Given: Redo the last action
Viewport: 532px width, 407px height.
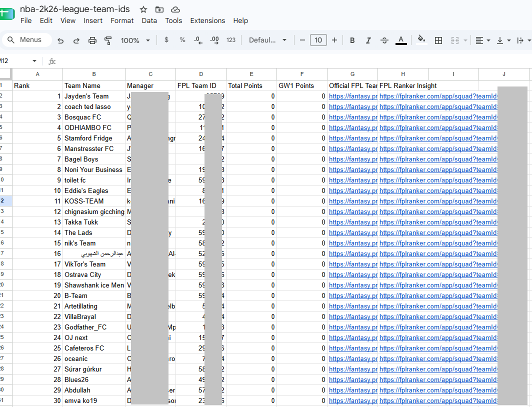Looking at the screenshot, I should point(76,40).
